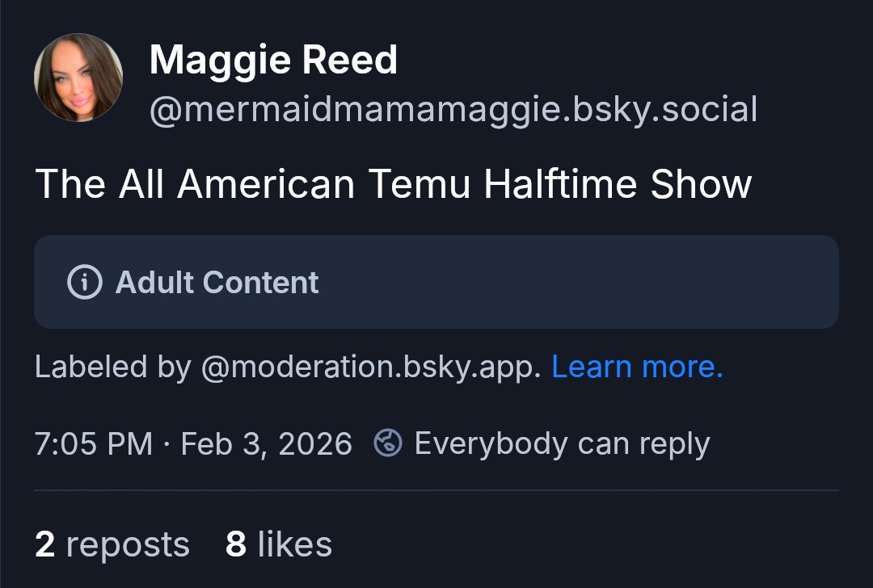Click the Learn more link
Viewport: 873px width, 588px height.
(637, 367)
